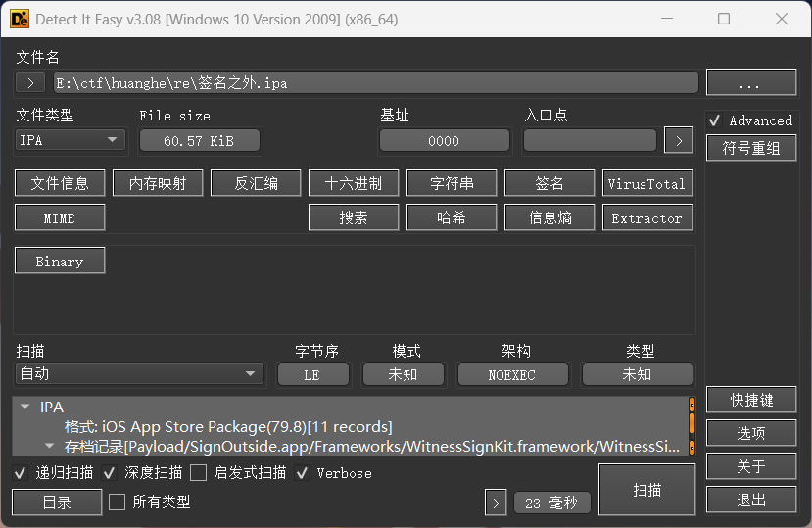The image size is (812, 528).
Task: Click the arrow button left of 23 毫秒
Action: (x=496, y=503)
